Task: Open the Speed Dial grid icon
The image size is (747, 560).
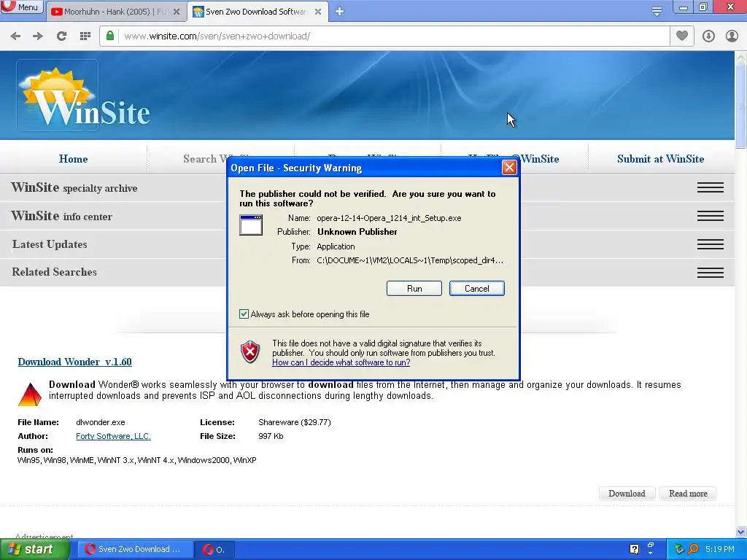Action: click(x=85, y=36)
